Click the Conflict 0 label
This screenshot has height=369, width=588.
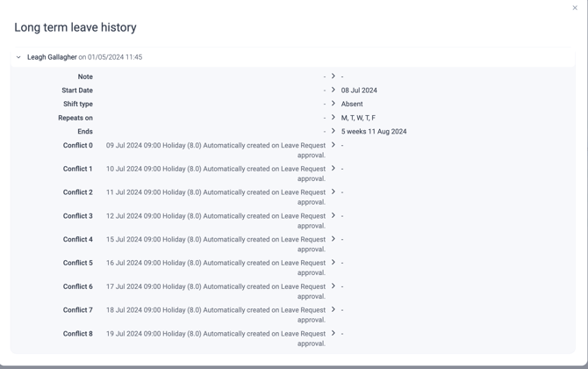tap(77, 145)
